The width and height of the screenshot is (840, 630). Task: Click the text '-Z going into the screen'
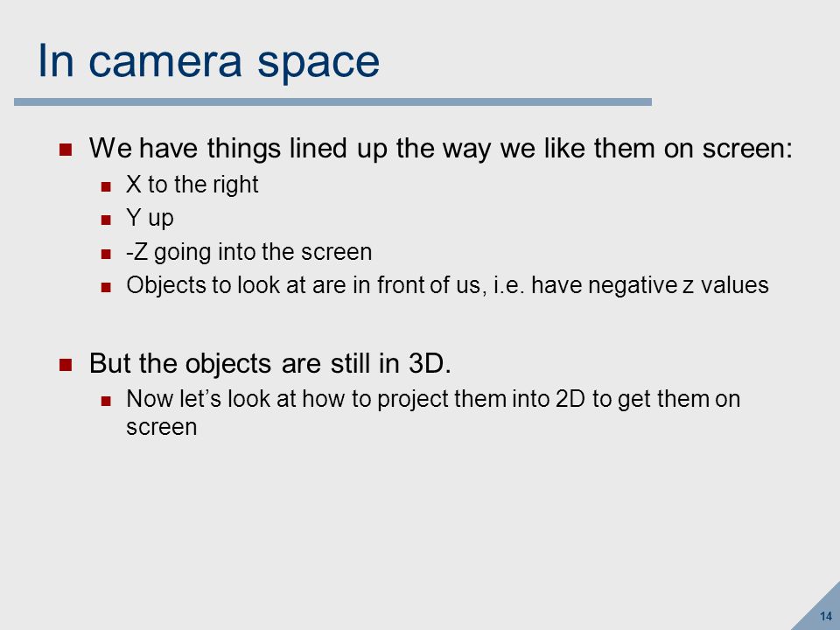[249, 252]
